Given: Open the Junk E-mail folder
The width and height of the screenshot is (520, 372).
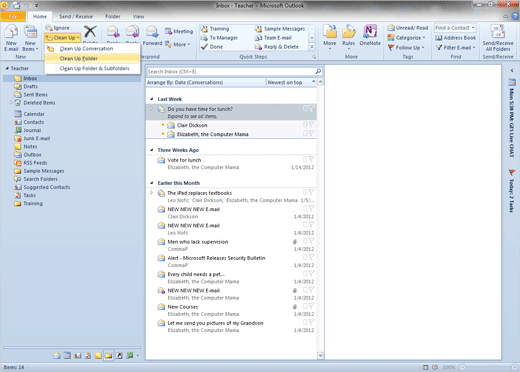Looking at the screenshot, I should [x=37, y=138].
